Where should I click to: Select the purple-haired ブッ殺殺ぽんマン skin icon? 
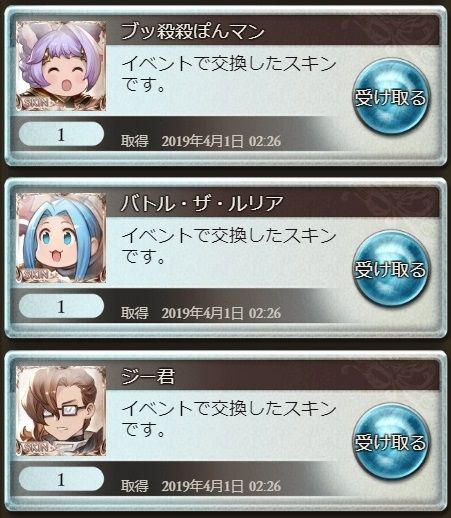click(61, 66)
